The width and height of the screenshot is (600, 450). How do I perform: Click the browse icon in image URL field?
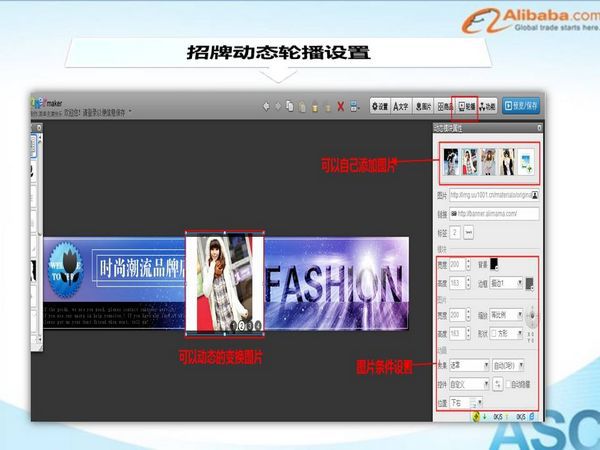click(x=535, y=195)
